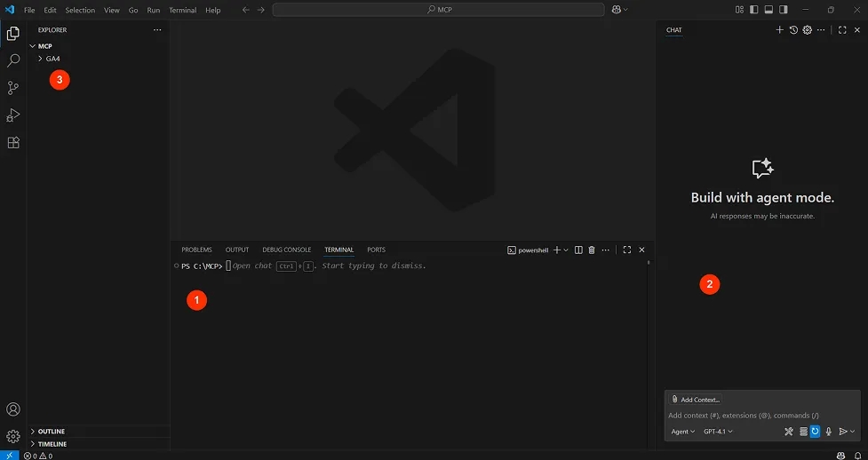Screen dimensions: 868x460
Task: Create a new terminal with plus
Action: pos(557,250)
